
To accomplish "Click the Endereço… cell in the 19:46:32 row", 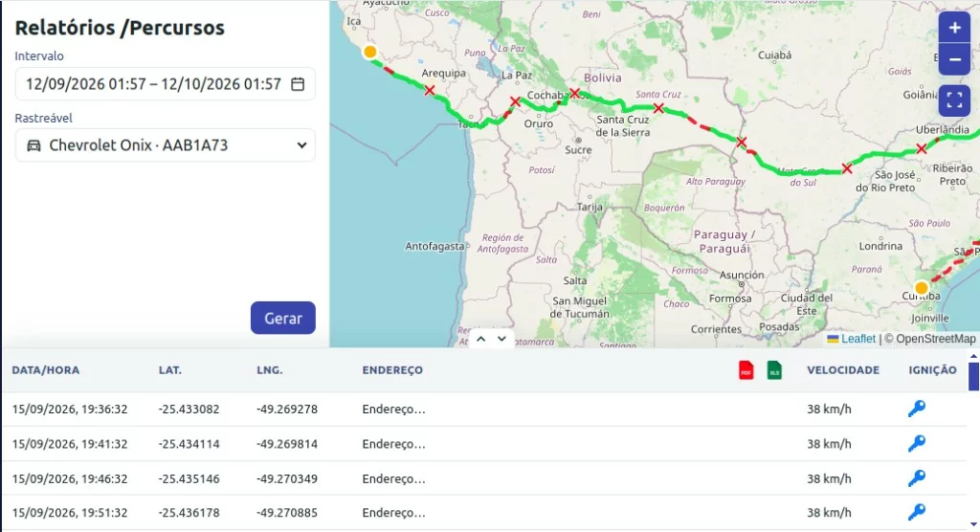I will 393,478.
